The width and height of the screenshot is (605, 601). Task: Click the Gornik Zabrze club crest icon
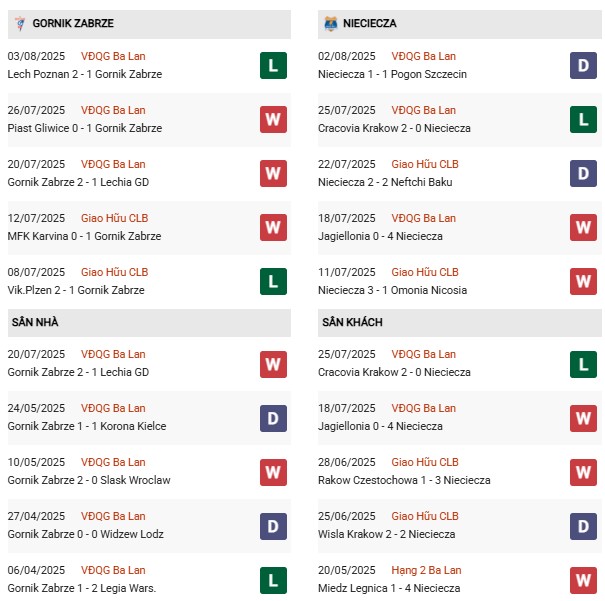click(x=18, y=23)
